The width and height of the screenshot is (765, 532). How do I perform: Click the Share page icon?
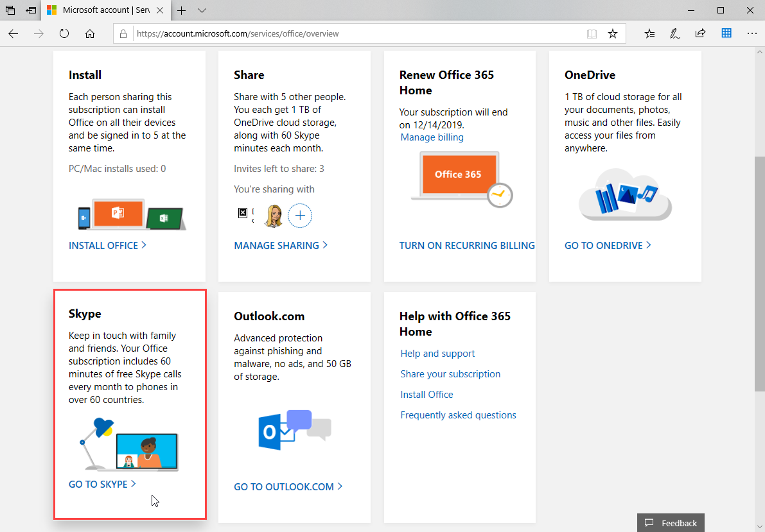coord(700,33)
